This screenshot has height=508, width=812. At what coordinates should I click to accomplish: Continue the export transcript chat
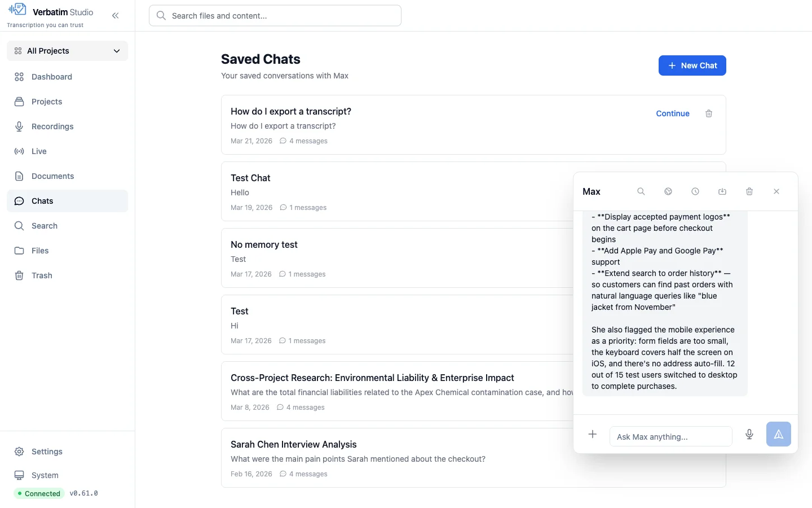pyautogui.click(x=673, y=113)
